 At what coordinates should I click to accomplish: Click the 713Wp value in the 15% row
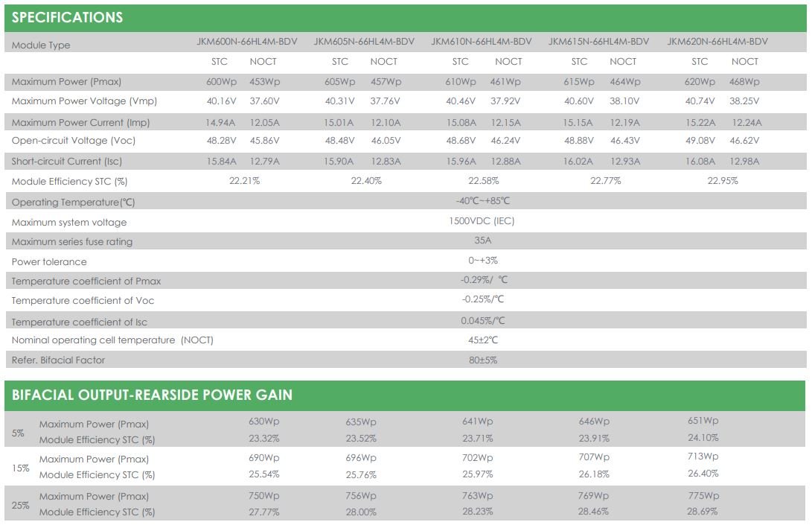click(x=703, y=456)
